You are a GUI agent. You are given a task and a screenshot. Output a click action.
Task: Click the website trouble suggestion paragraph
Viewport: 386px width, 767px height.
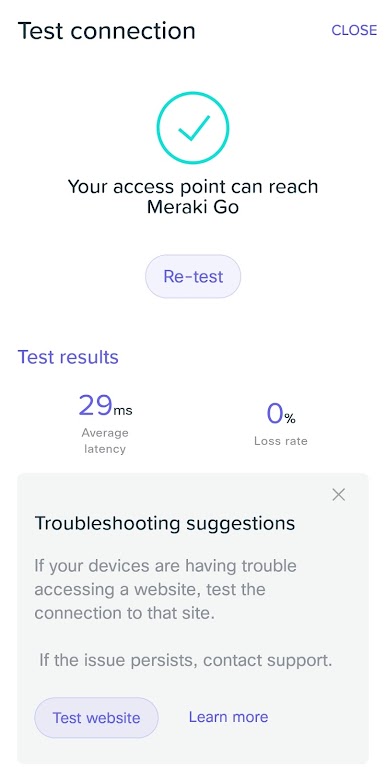pos(165,589)
